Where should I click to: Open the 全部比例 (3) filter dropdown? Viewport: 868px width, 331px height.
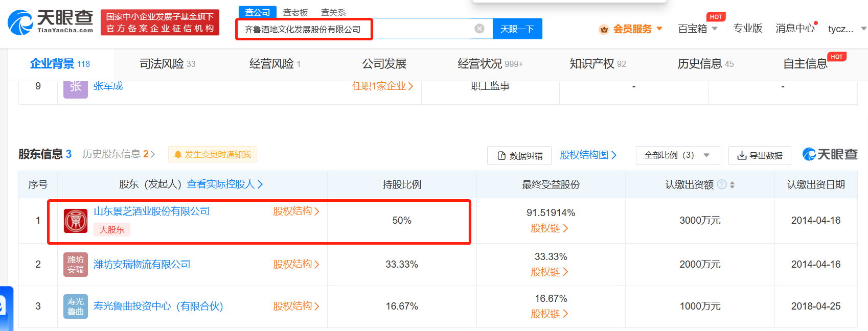click(678, 155)
